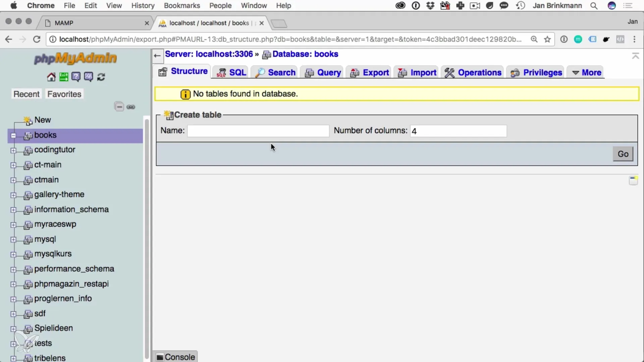
Task: Reload page in Chrome
Action: click(37, 39)
